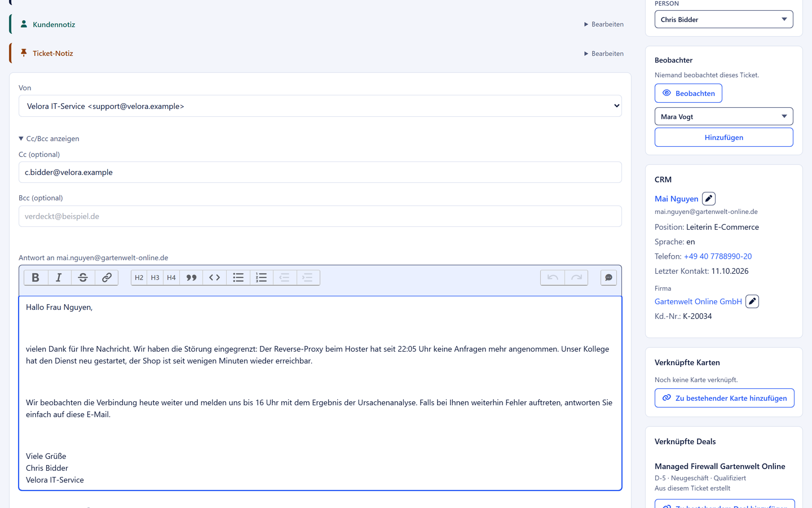
Task: Create a bulleted list
Action: [239, 278]
